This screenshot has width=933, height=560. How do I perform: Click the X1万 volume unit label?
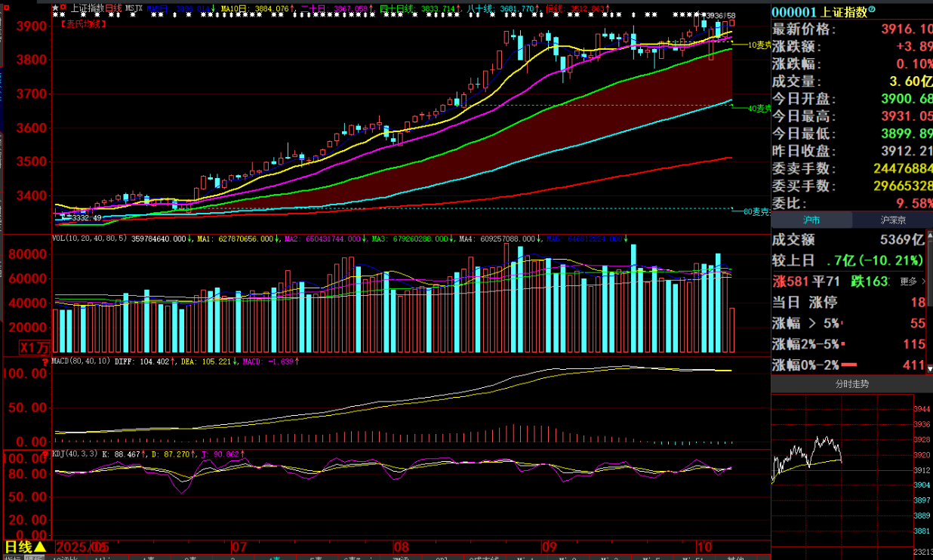click(x=35, y=347)
